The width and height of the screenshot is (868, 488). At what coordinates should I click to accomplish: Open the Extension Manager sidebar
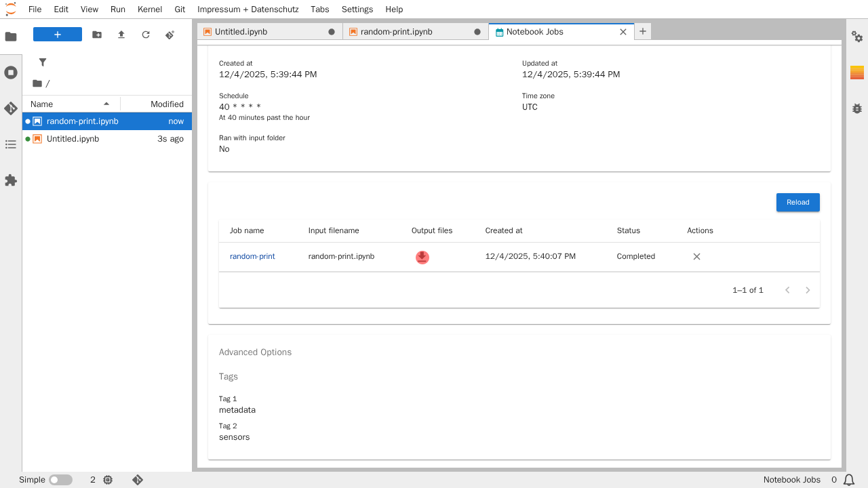click(11, 180)
